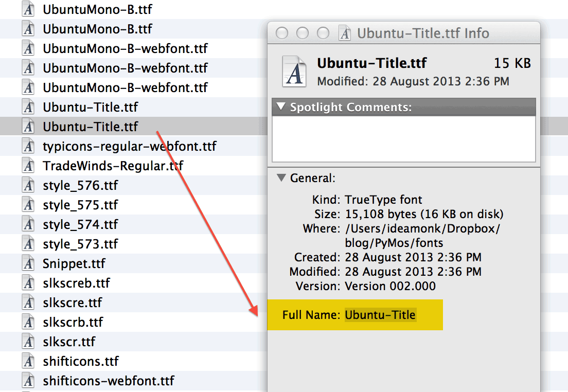Viewport: 568px width, 392px height.
Task: Click the TradeWinds-Regular.ttf font file icon
Action: (x=29, y=166)
